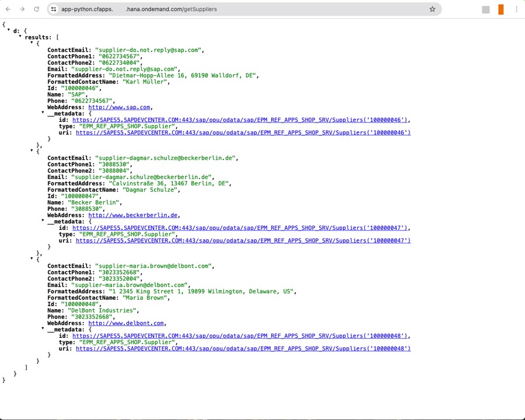
Task: Open the www.delbont.com link
Action: tap(125, 323)
